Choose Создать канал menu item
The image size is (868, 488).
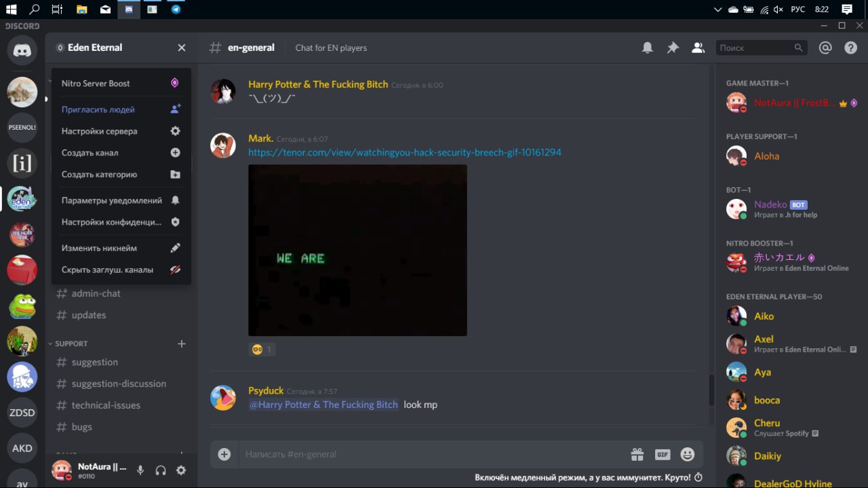pyautogui.click(x=121, y=153)
